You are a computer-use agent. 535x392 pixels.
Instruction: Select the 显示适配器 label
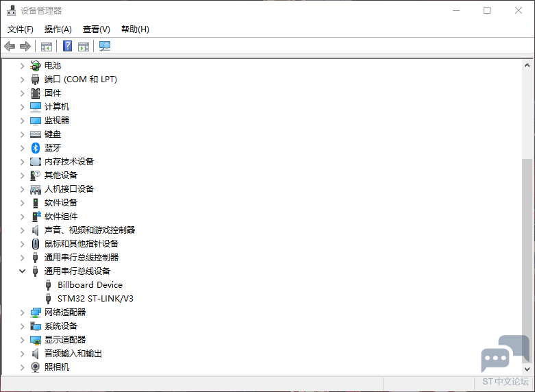click(x=65, y=340)
